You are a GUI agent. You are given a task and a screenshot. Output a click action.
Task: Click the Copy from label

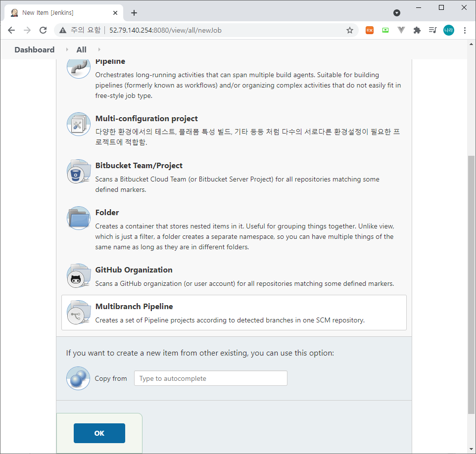[111, 378]
